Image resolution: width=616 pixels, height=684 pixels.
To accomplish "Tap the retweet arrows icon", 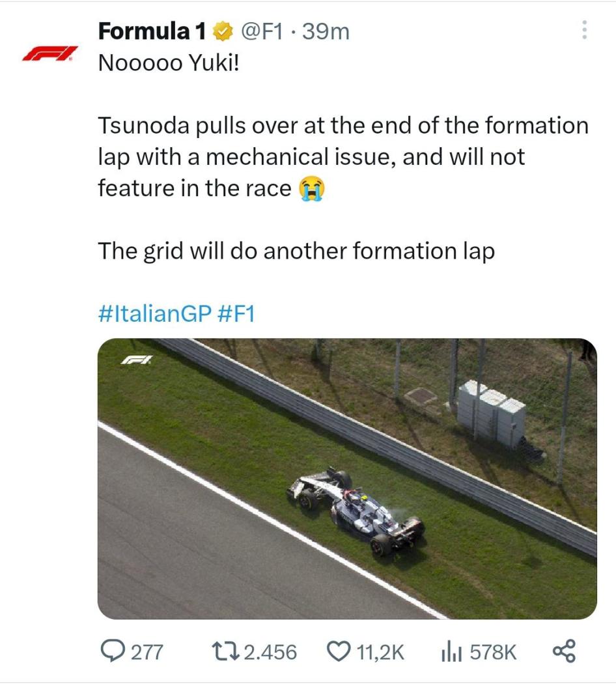I will (x=225, y=651).
